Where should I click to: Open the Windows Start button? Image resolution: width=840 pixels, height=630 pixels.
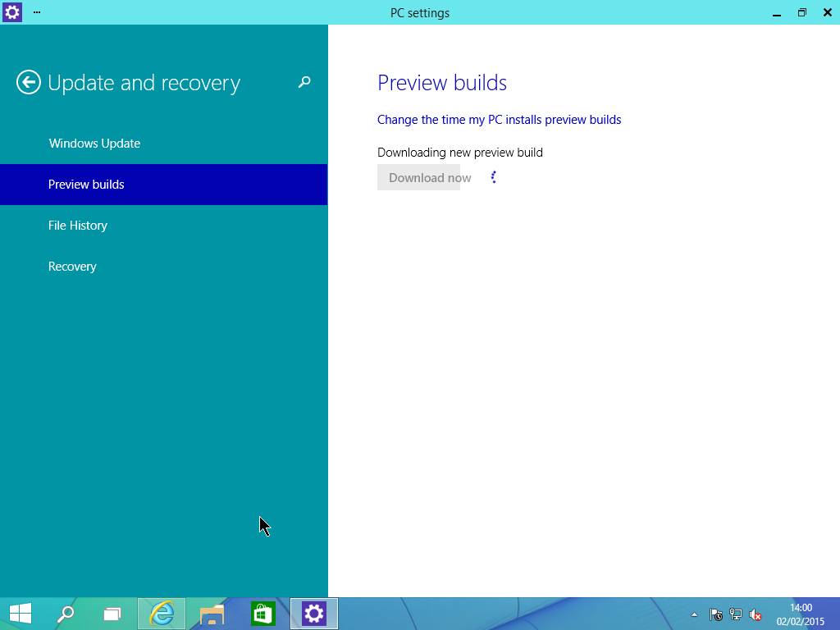pos(21,614)
